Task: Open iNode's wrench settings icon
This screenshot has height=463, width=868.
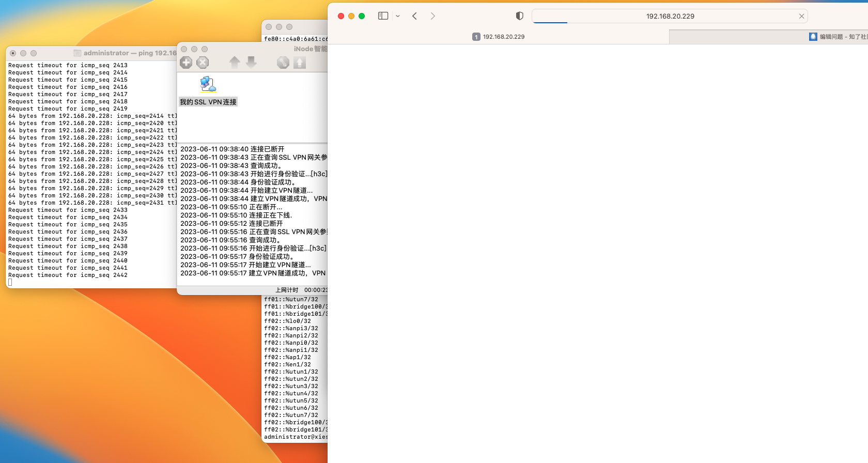Action: 283,63
